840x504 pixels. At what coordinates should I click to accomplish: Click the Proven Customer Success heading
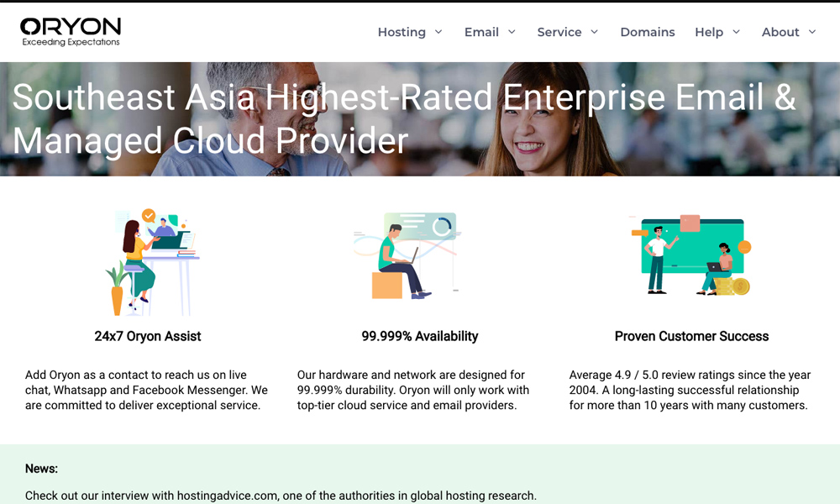click(691, 336)
